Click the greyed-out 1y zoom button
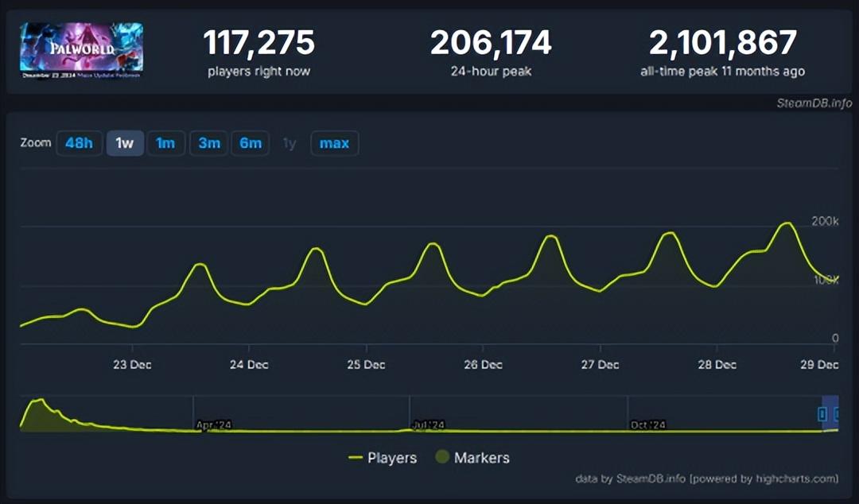The image size is (859, 504). tap(290, 143)
